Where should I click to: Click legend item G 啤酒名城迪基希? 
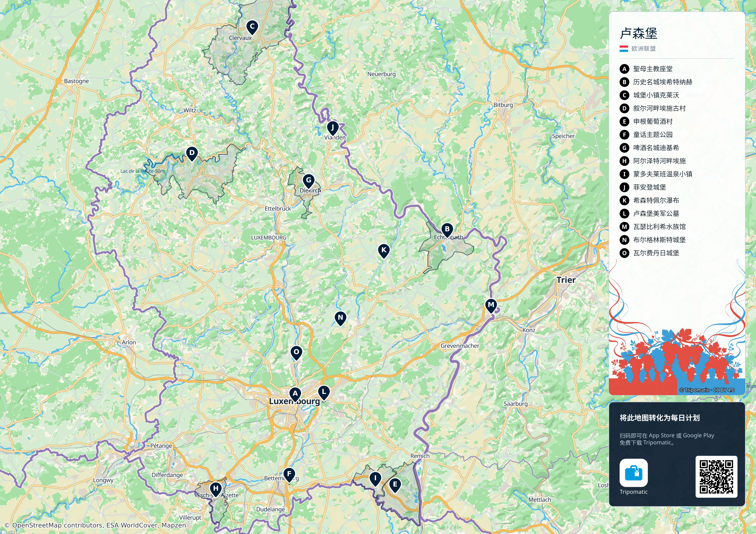tap(649, 148)
